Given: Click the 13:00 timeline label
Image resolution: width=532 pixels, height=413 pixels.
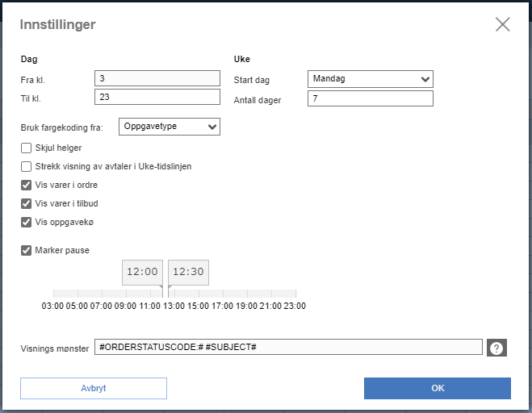Looking at the screenshot, I should 174,307.
